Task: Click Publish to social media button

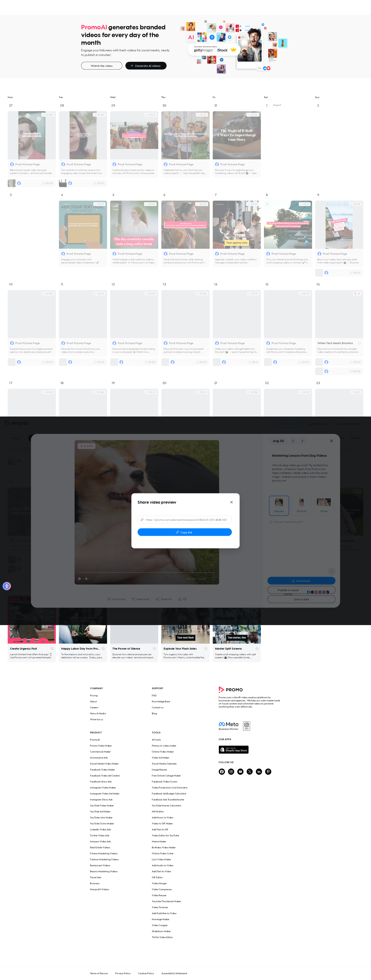Action: [x=301, y=590]
